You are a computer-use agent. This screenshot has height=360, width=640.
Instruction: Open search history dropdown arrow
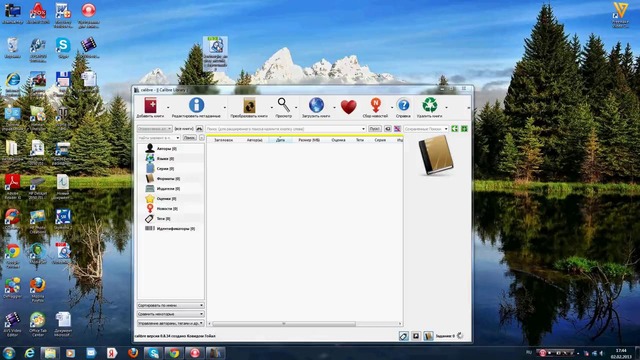pos(363,129)
